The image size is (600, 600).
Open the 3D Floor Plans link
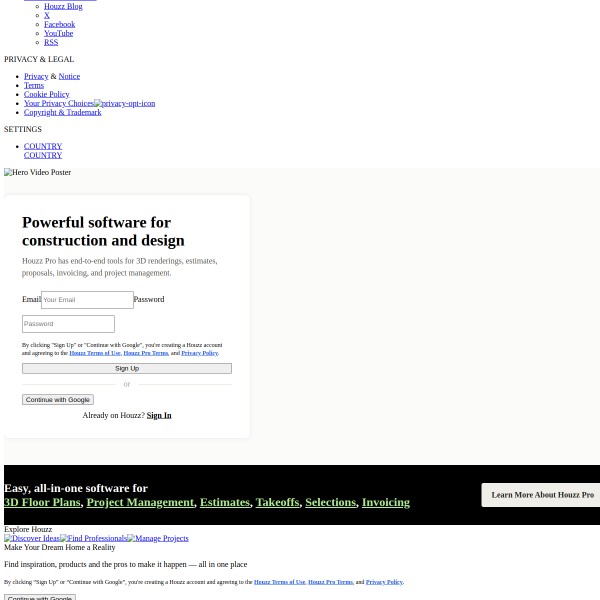[42, 502]
